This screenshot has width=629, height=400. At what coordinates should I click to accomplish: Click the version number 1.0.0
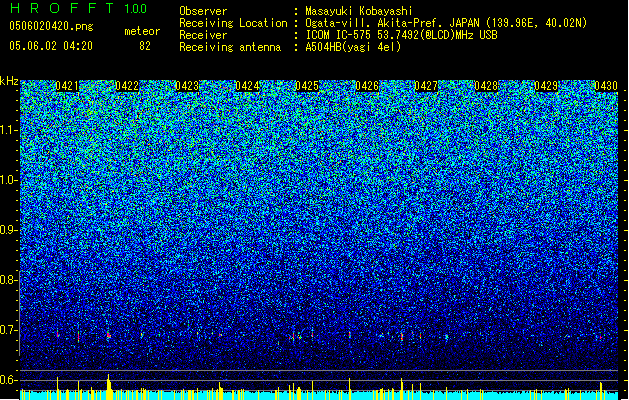(x=135, y=8)
